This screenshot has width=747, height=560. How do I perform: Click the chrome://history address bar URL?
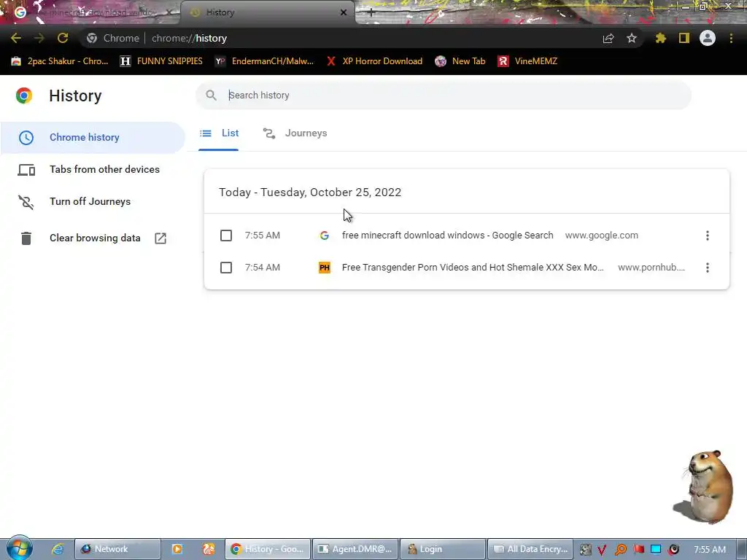pyautogui.click(x=189, y=38)
